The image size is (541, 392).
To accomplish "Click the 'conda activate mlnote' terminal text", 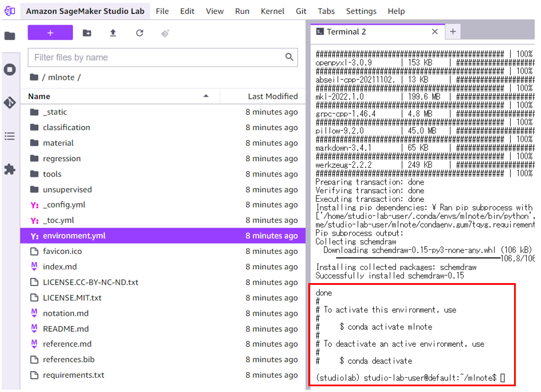I will (390, 327).
